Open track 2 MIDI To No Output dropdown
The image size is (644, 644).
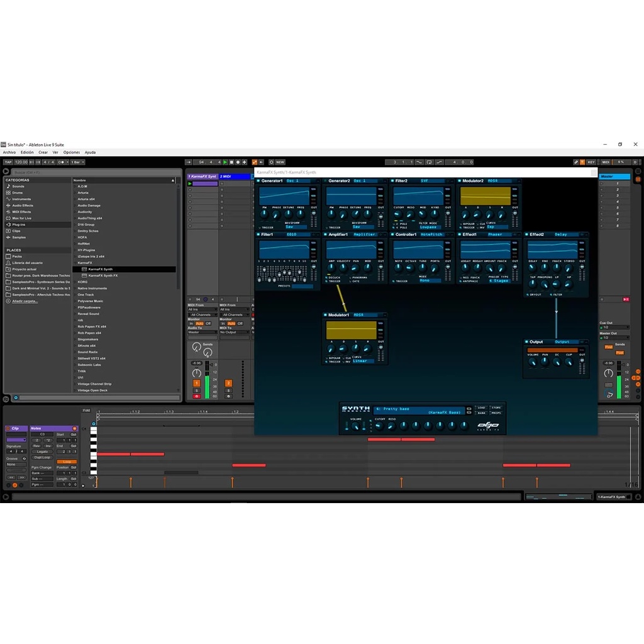(235, 332)
